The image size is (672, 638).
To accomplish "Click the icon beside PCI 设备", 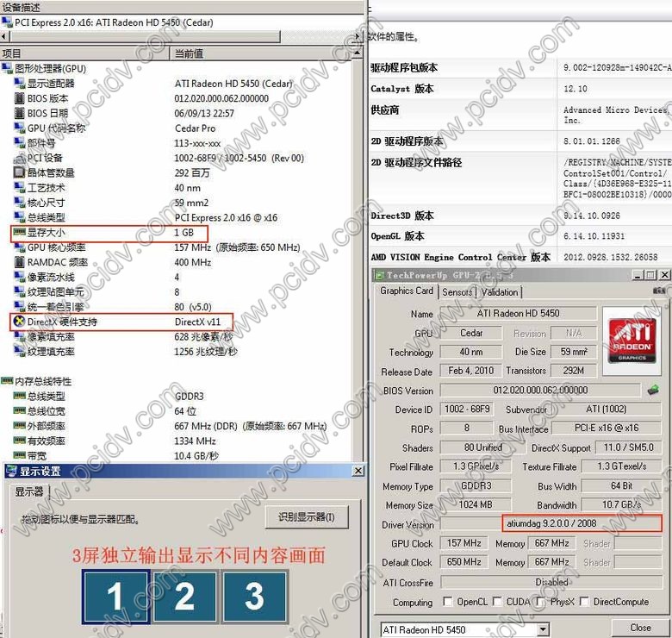I will point(19,158).
